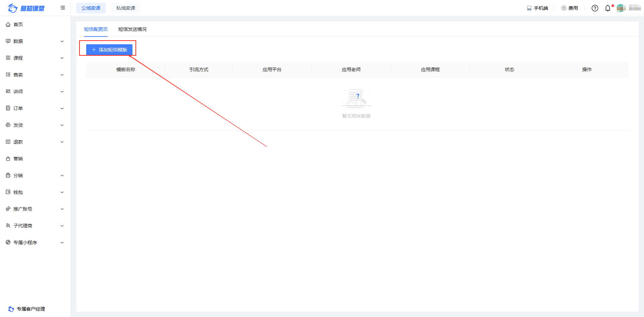Click the 应用课程 column header

tap(430, 69)
